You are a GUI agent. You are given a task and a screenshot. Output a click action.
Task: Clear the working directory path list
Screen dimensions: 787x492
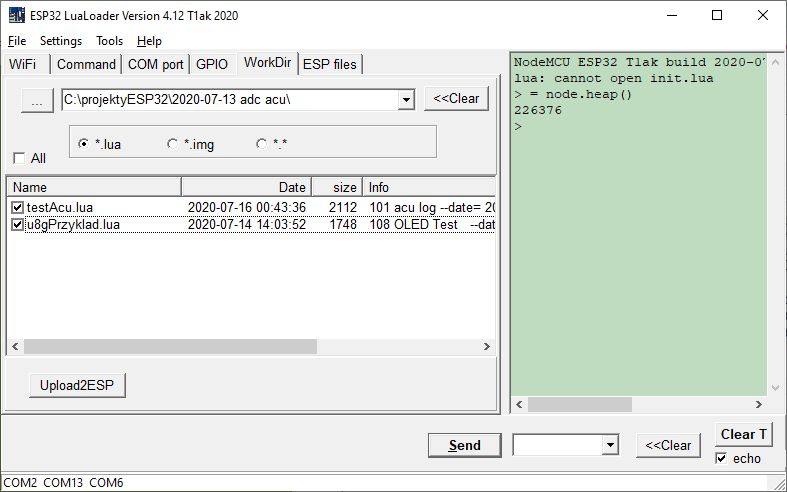pos(456,98)
